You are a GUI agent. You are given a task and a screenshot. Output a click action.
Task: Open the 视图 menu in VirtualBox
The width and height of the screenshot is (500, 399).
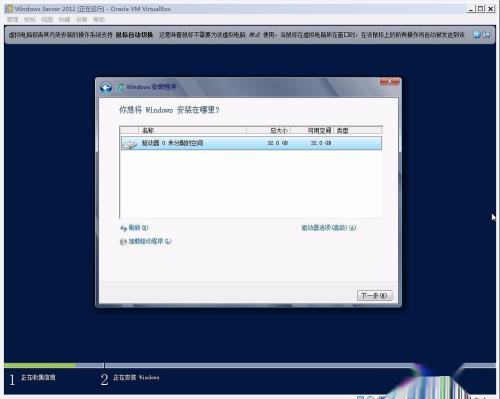tap(47, 19)
